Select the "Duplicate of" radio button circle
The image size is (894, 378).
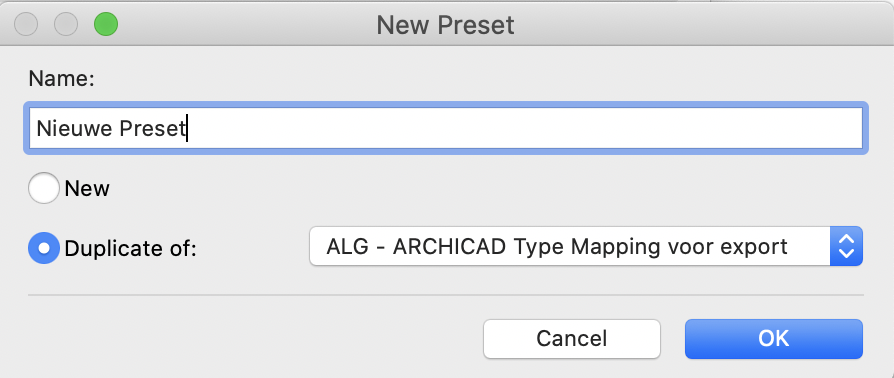tap(44, 248)
